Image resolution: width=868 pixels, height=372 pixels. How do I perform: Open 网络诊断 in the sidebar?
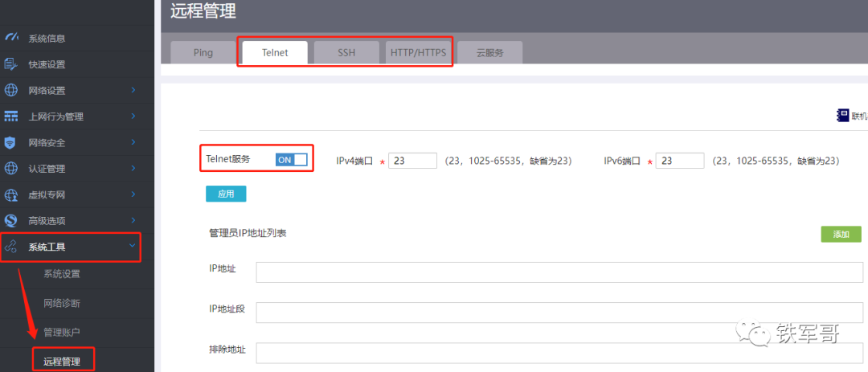[x=62, y=303]
